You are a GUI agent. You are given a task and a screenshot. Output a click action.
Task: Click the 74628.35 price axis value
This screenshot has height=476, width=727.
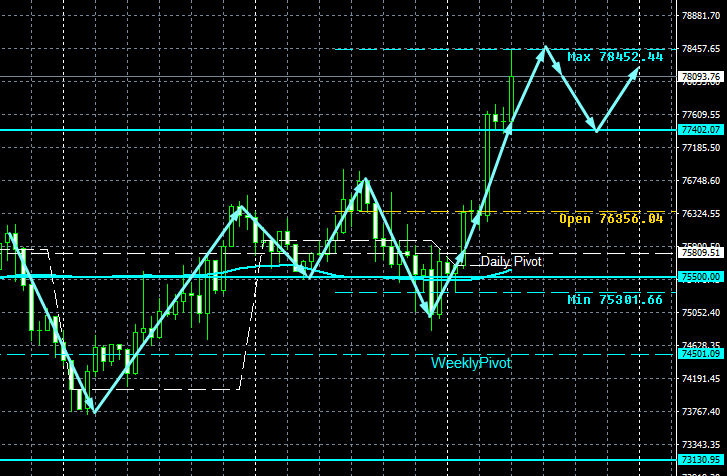(701, 346)
